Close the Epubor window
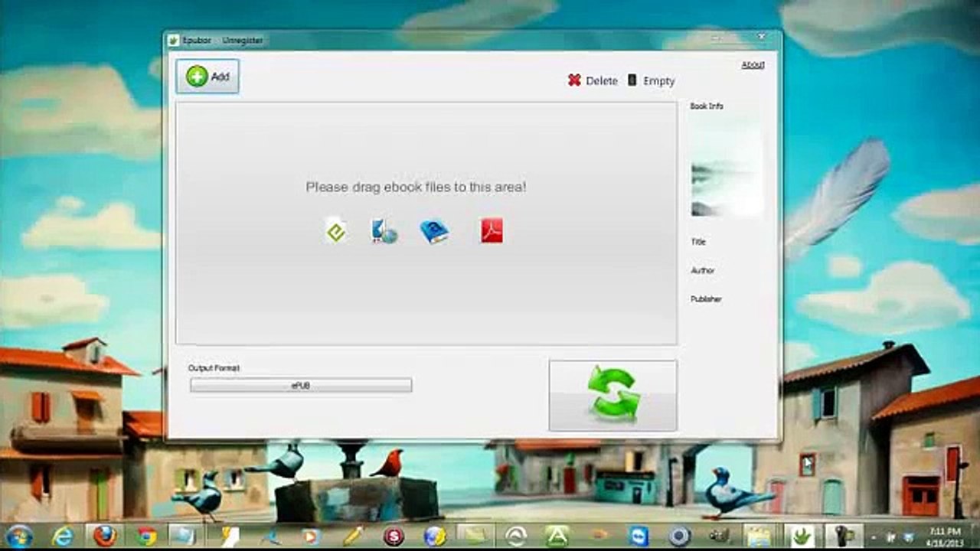The image size is (980, 551). 762,36
